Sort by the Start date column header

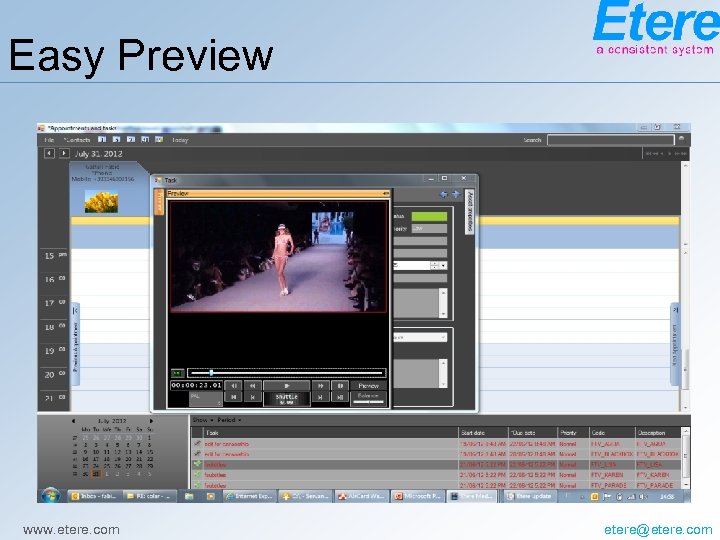coord(483,433)
